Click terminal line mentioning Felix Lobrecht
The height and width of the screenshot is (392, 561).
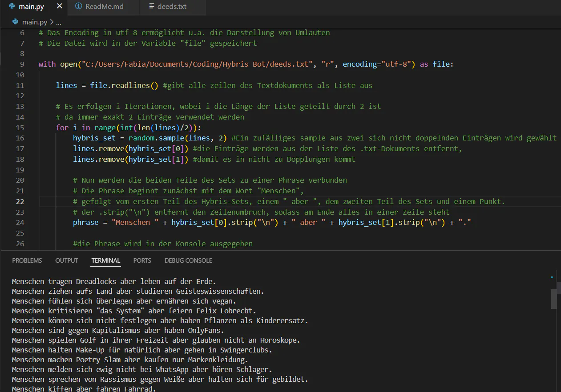click(x=134, y=311)
